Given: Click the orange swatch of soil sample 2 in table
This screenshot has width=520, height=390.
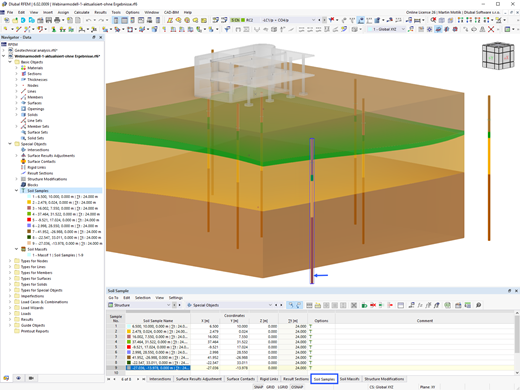Looking at the screenshot, I should 129,331.
